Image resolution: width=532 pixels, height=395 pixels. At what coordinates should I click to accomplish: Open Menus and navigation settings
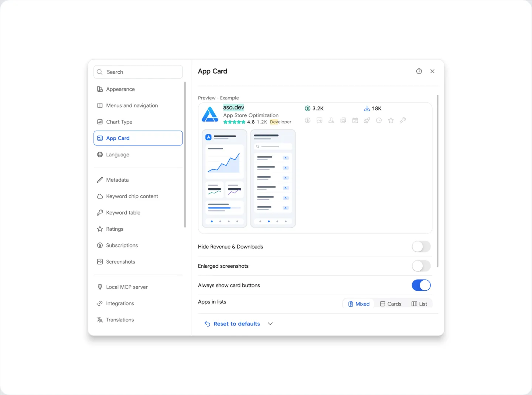[138, 105]
